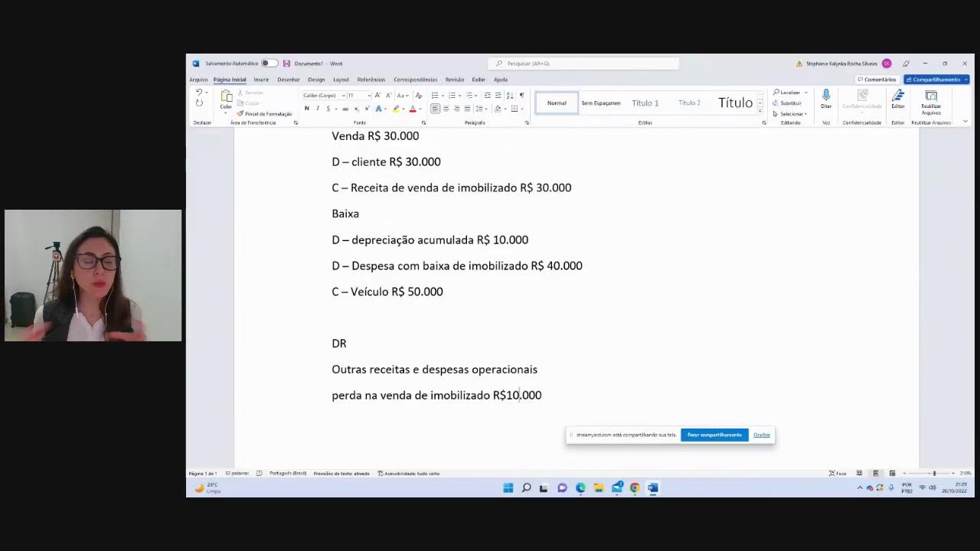Select center alignment
Screen dimensions: 980x551
click(x=446, y=109)
